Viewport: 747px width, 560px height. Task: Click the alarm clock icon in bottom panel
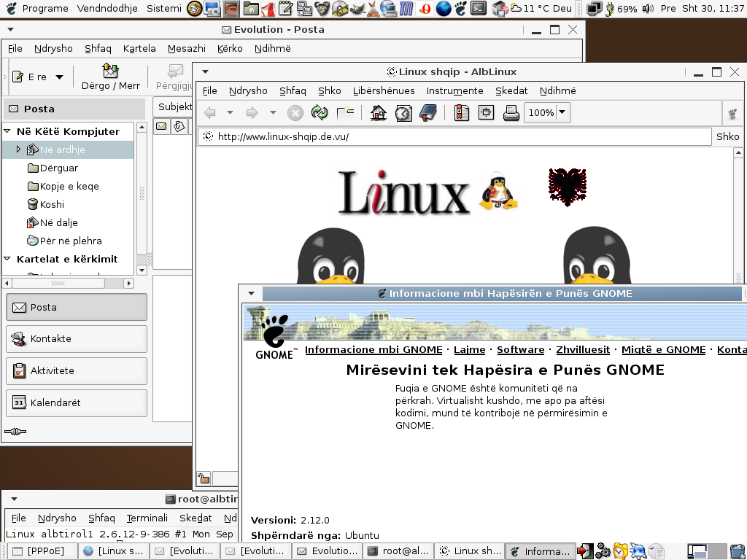[x=620, y=551]
